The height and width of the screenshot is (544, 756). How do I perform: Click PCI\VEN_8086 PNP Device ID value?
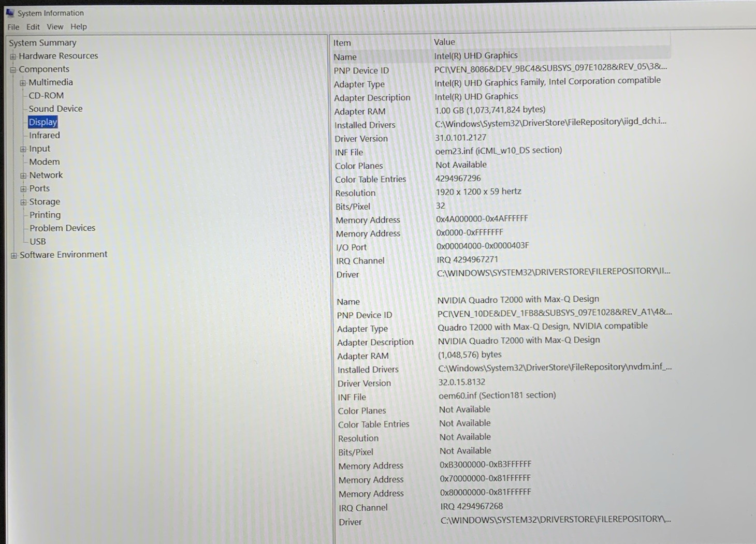coord(550,67)
